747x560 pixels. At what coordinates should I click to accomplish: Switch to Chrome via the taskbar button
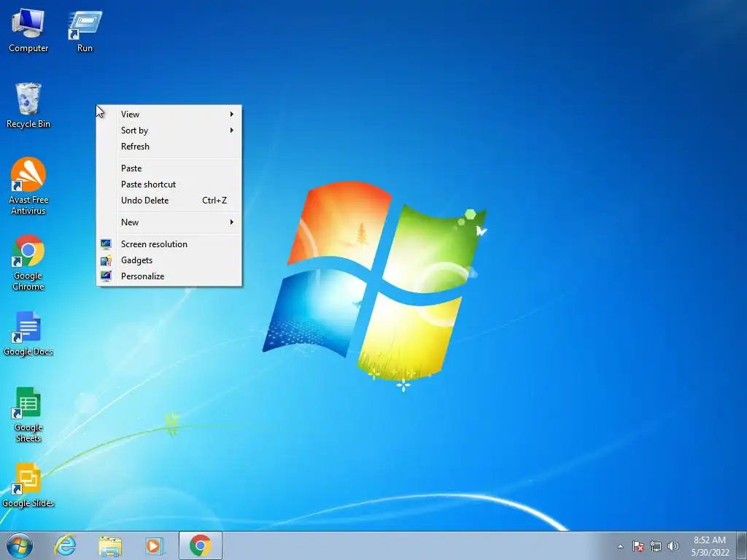[x=201, y=545]
